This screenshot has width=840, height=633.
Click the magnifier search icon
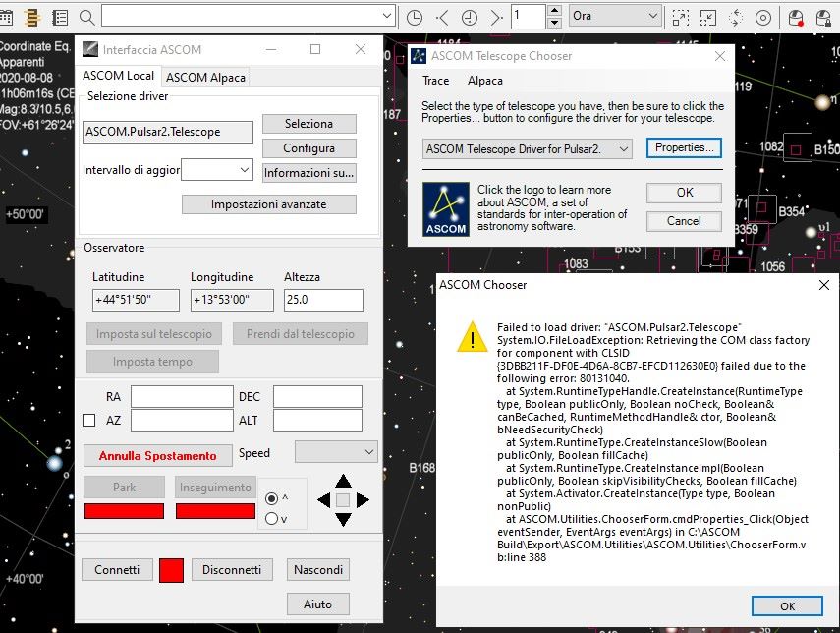point(86,18)
